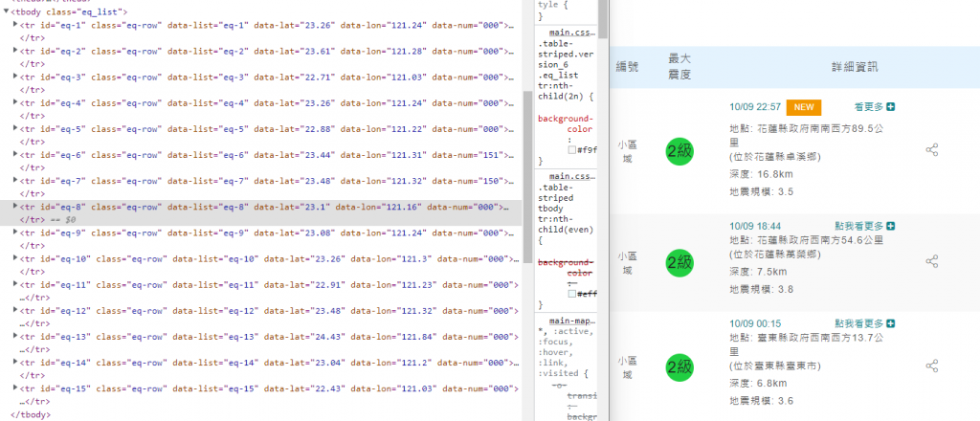Image resolution: width=980 pixels, height=421 pixels.
Task: Click the 最大震度 column header
Action: point(680,67)
